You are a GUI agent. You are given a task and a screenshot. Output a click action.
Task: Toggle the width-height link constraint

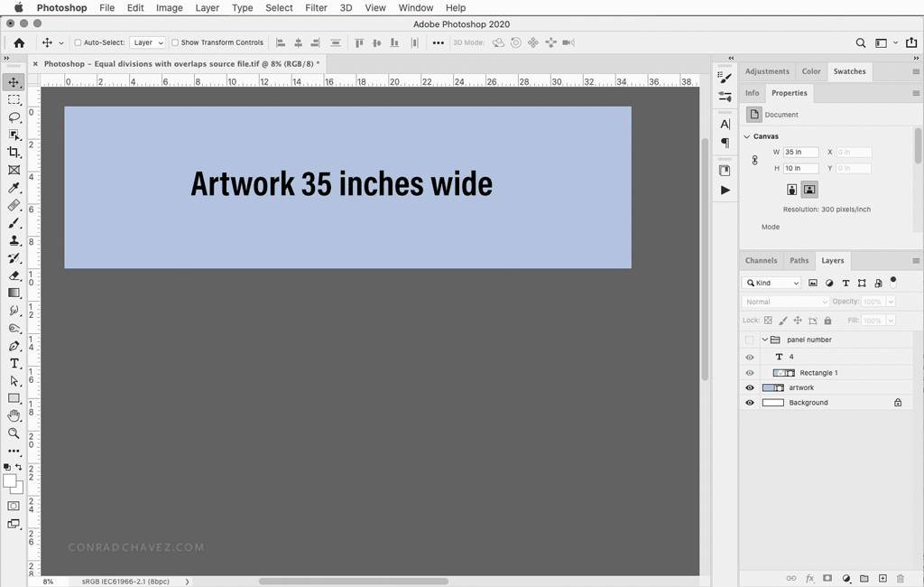[x=754, y=160]
